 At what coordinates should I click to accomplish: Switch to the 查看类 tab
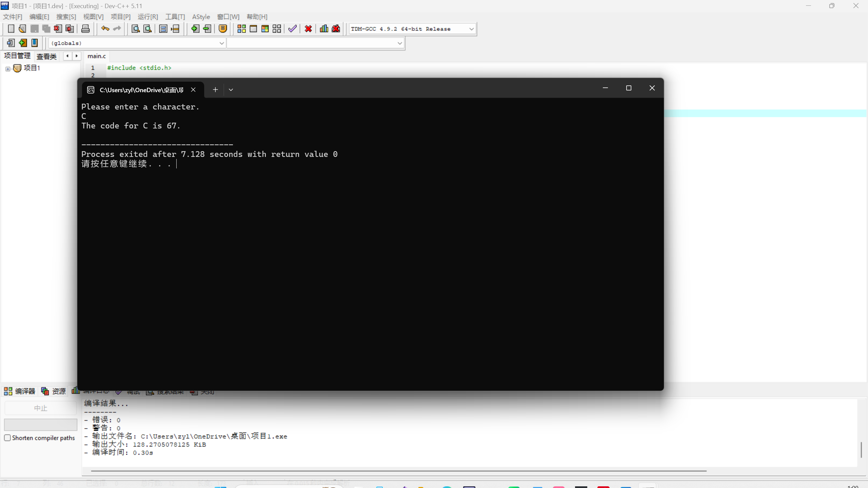tap(46, 56)
